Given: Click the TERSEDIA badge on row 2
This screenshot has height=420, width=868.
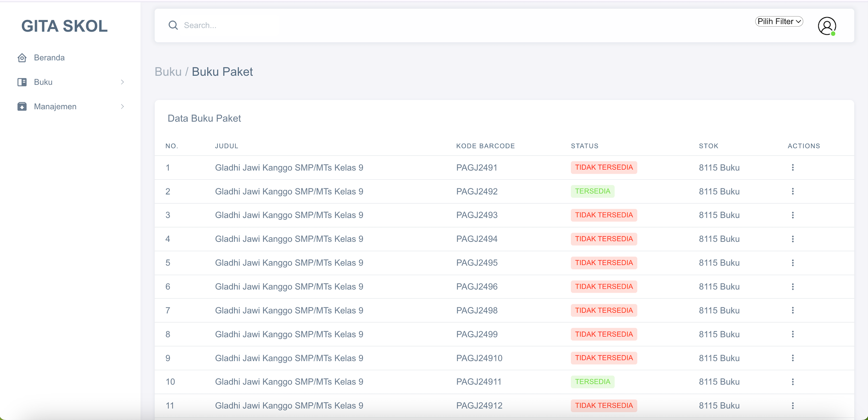Looking at the screenshot, I should click(x=592, y=191).
